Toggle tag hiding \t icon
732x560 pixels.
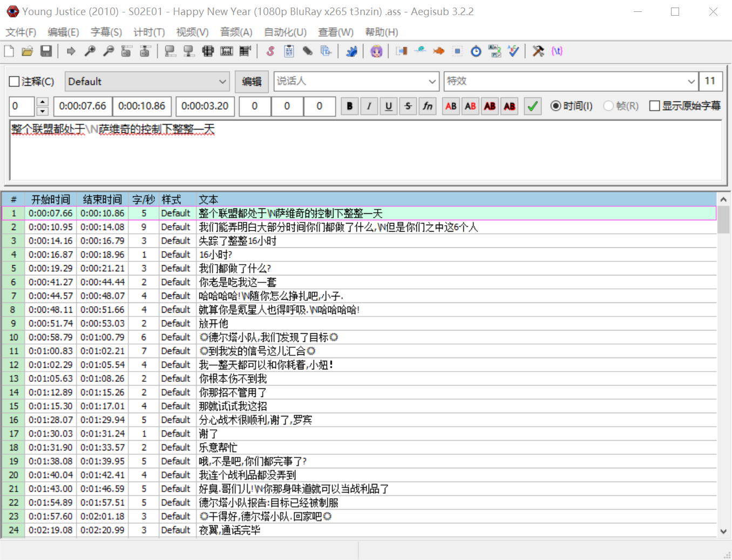click(557, 51)
